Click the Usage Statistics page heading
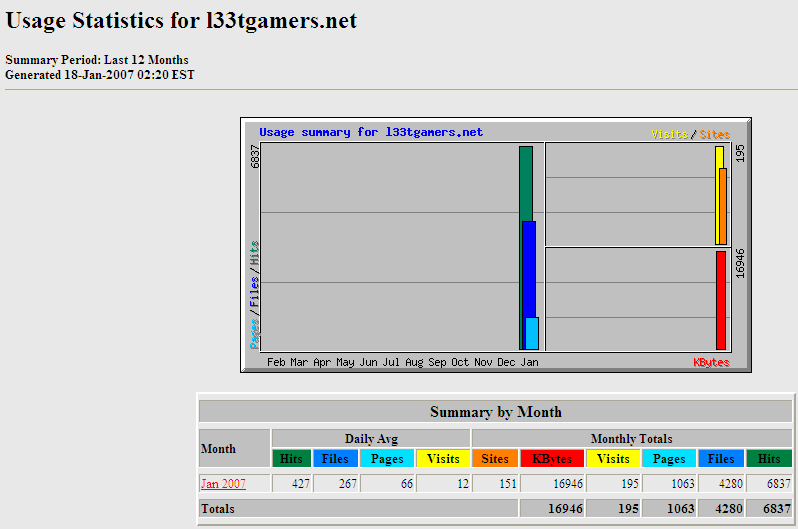The image size is (798, 529). pyautogui.click(x=181, y=21)
